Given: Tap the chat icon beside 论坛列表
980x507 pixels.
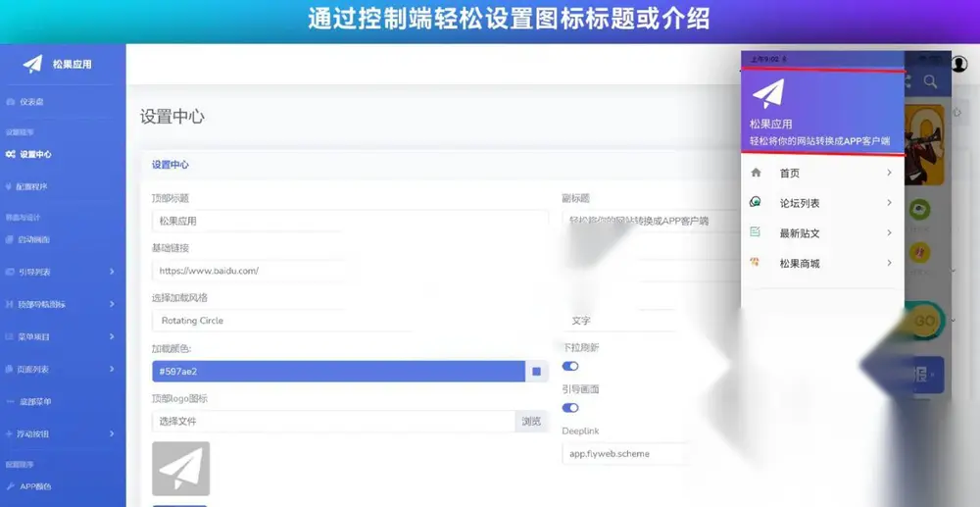Looking at the screenshot, I should [756, 203].
